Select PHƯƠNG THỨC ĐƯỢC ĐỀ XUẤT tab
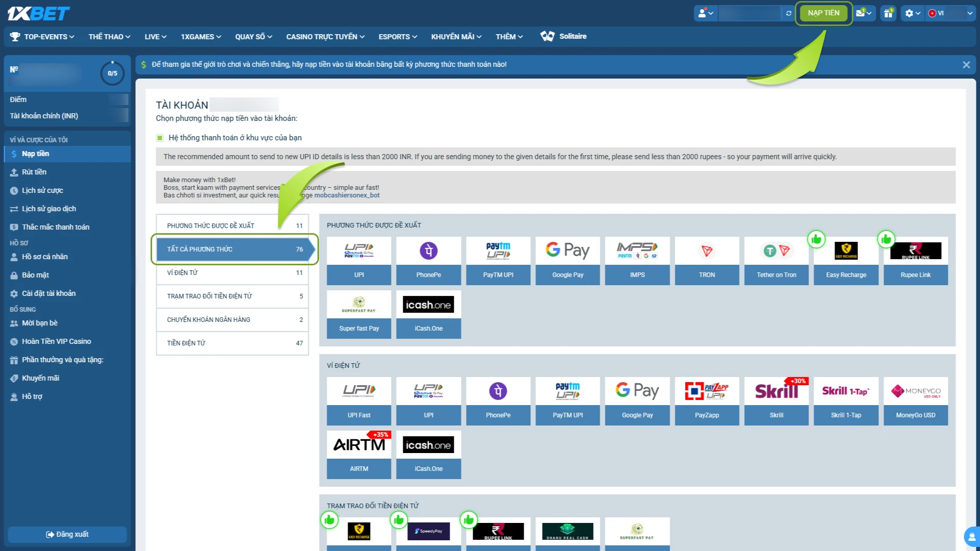980x551 pixels. (232, 226)
